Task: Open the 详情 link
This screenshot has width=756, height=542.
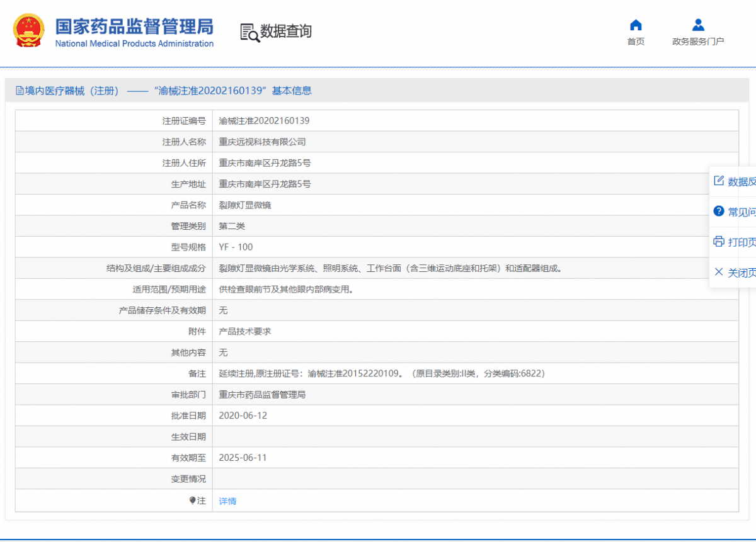Action: [227, 501]
